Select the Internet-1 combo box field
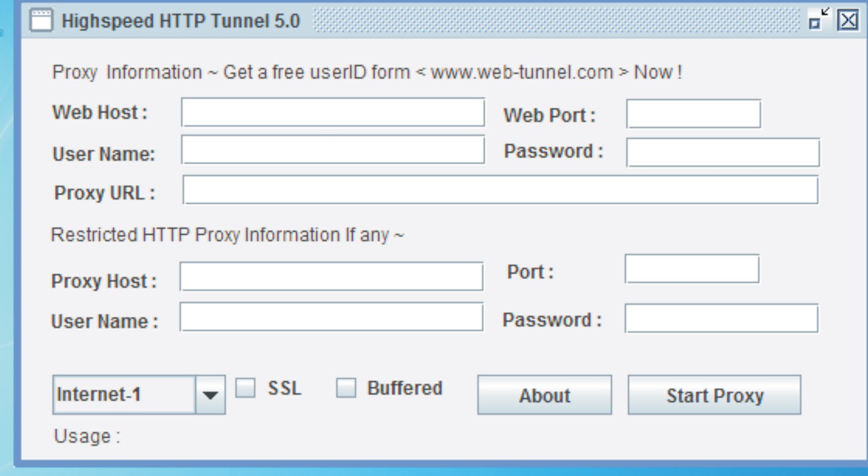The image size is (868, 476). click(x=124, y=395)
